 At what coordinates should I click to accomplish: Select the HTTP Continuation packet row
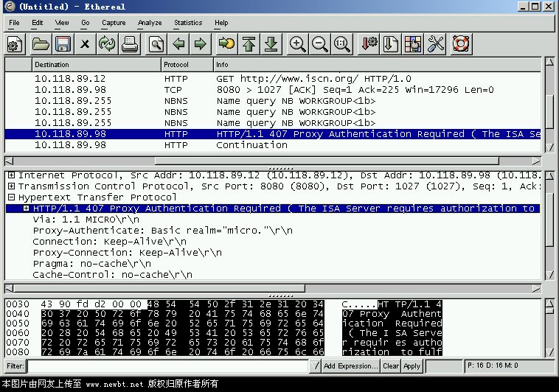273,145
